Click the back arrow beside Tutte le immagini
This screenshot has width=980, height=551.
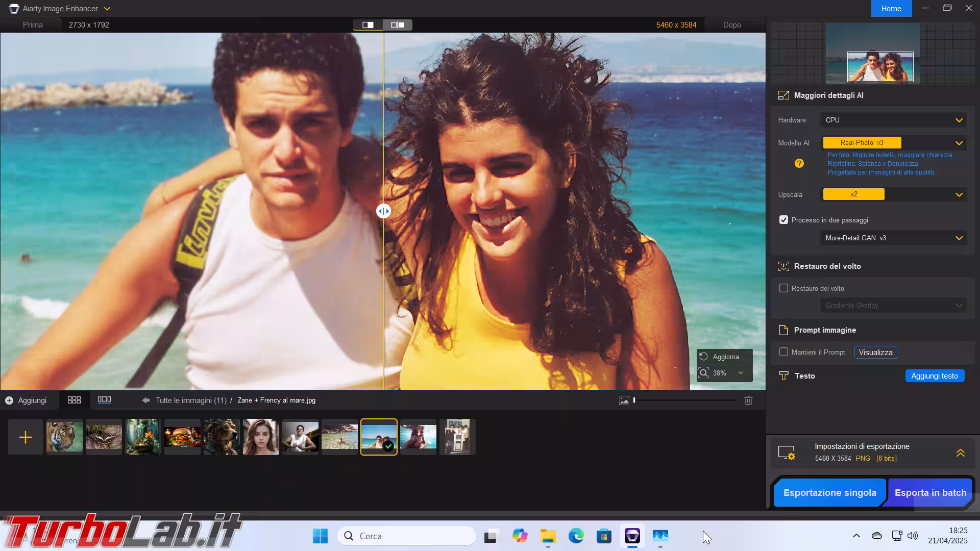(146, 400)
